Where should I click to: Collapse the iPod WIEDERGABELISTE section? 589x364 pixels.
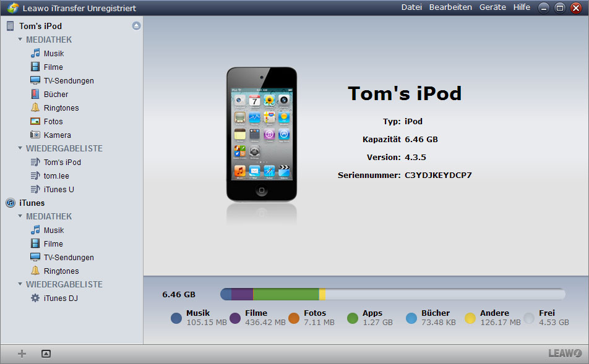[20, 148]
